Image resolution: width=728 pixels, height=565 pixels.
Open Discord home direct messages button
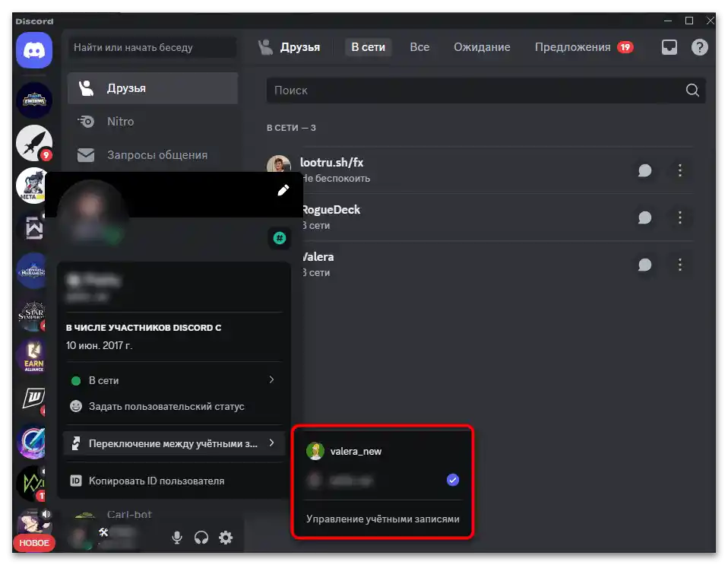(34, 50)
